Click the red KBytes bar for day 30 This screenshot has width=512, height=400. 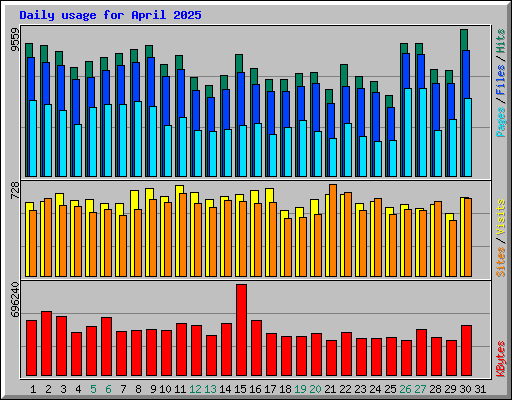[x=467, y=351]
